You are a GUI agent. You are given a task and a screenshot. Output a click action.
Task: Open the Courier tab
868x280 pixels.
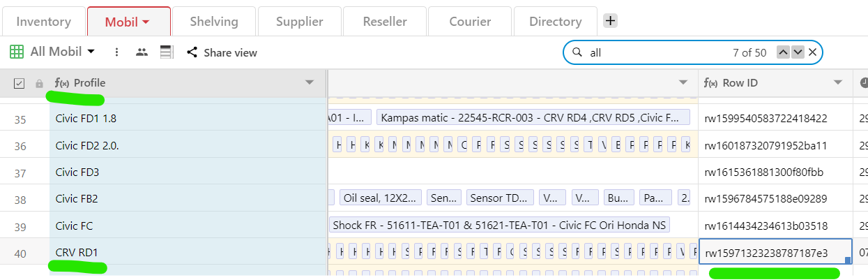[x=470, y=21]
